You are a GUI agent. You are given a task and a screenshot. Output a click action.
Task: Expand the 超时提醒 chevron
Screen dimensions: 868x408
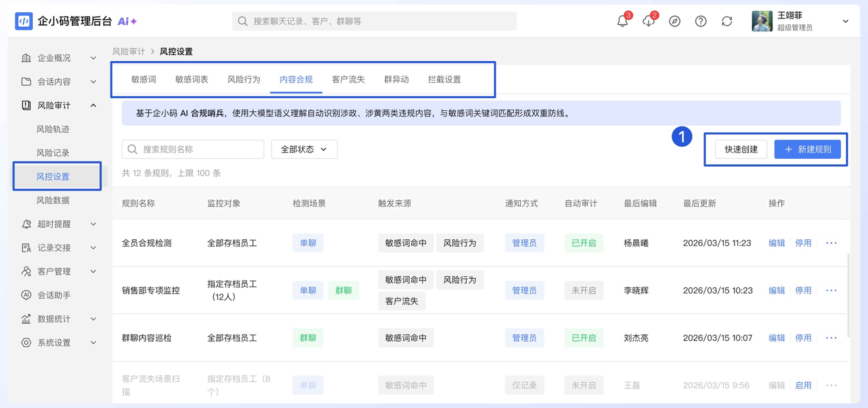tap(93, 224)
